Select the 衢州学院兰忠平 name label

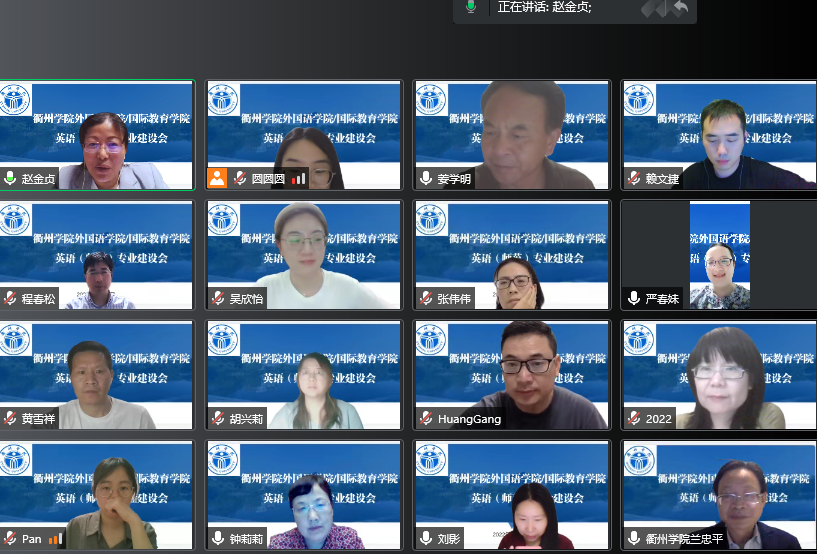click(684, 539)
